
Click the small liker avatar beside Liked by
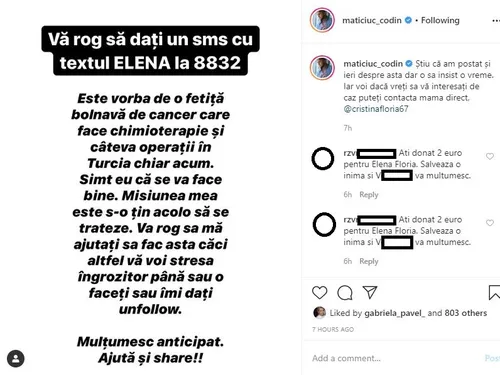tap(320, 313)
